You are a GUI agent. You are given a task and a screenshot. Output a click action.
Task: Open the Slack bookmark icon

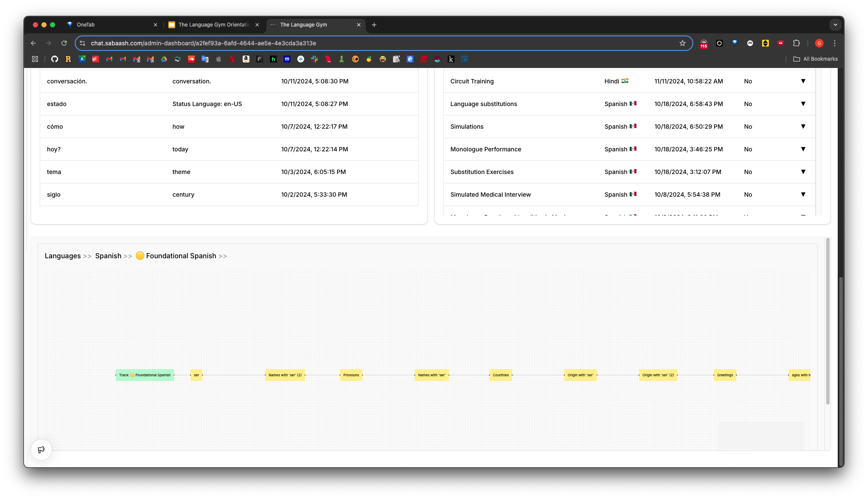(x=314, y=59)
